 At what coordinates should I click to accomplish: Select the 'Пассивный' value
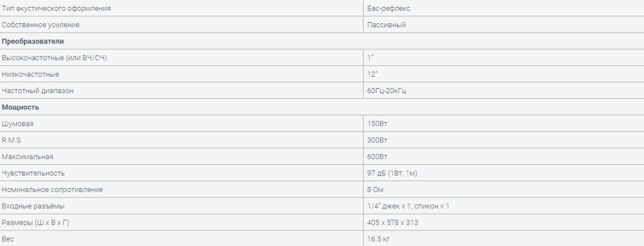387,25
